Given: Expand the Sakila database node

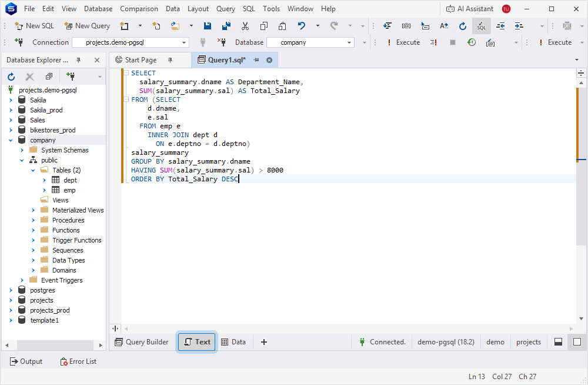Looking at the screenshot, I should (x=11, y=100).
